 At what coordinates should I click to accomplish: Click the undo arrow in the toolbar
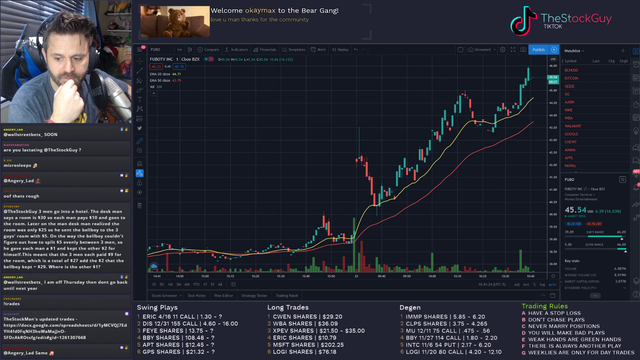[356, 49]
